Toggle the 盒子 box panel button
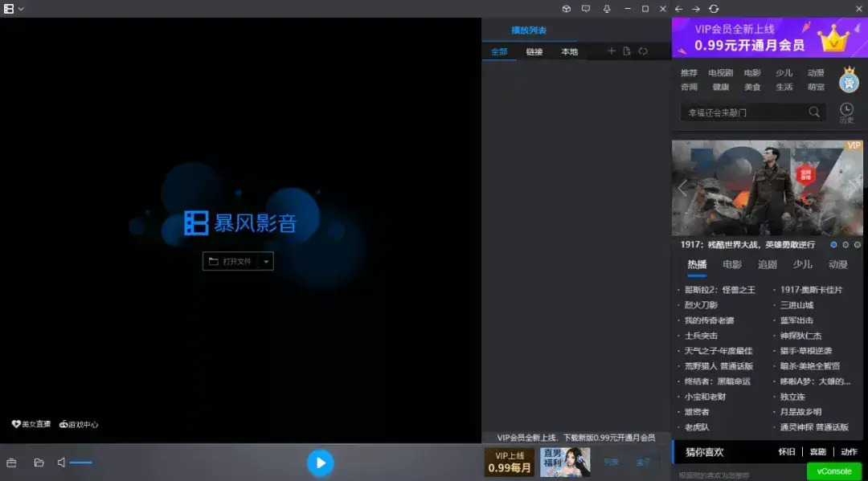The height and width of the screenshot is (481, 868). pos(643,463)
